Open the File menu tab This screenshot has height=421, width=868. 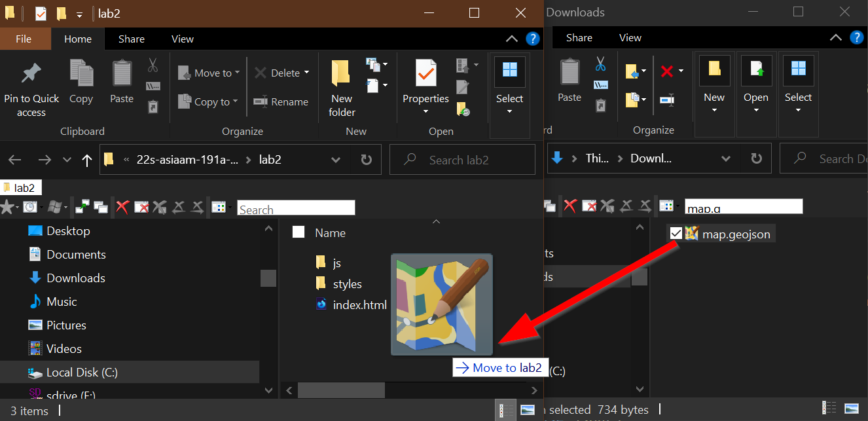tap(24, 39)
